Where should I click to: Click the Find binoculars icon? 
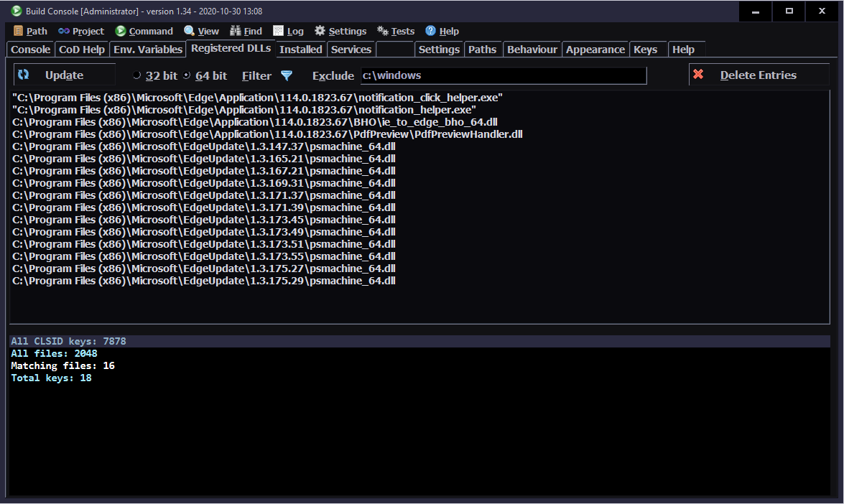235,31
